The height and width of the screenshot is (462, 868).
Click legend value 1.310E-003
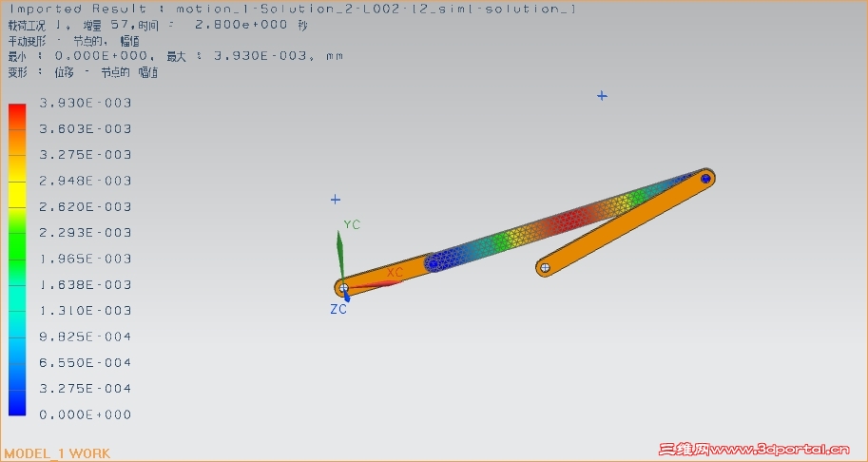pyautogui.click(x=86, y=311)
